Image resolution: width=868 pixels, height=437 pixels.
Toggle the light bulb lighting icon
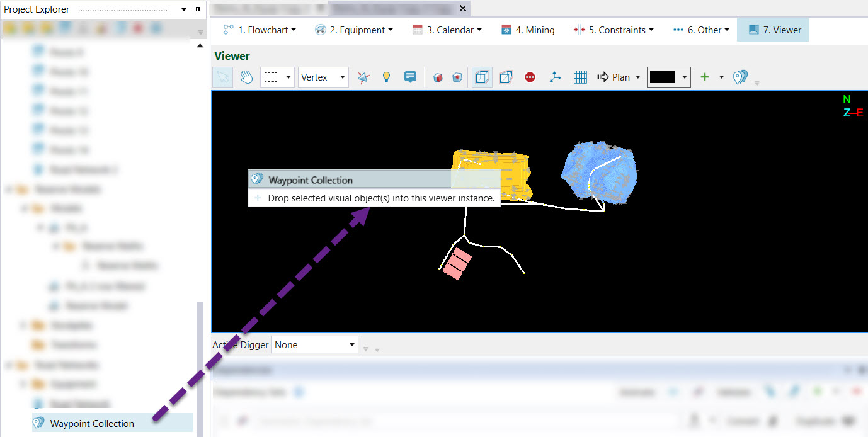[387, 77]
